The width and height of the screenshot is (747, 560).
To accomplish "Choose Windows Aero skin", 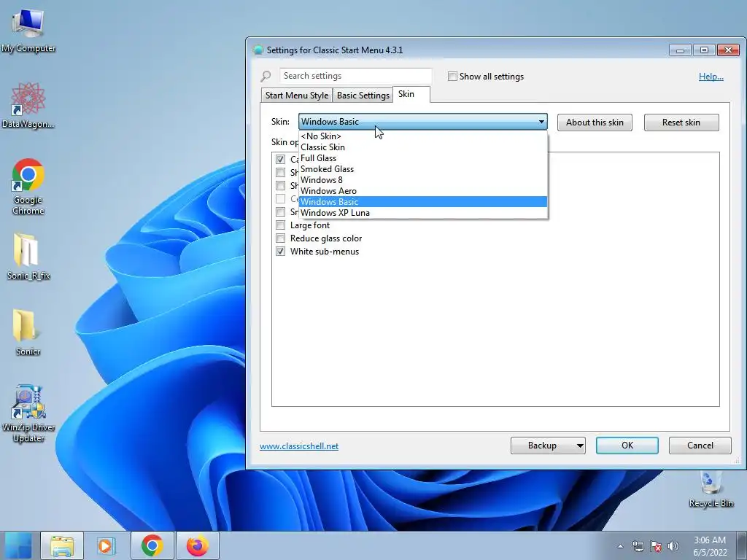I will (423, 191).
